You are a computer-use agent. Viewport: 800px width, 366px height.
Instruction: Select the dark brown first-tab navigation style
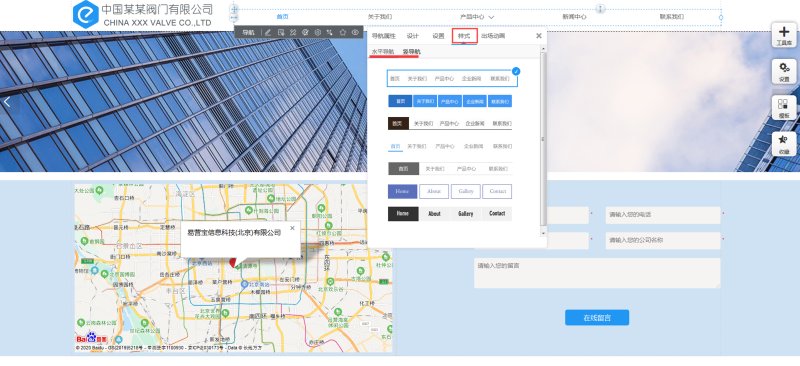click(x=450, y=124)
